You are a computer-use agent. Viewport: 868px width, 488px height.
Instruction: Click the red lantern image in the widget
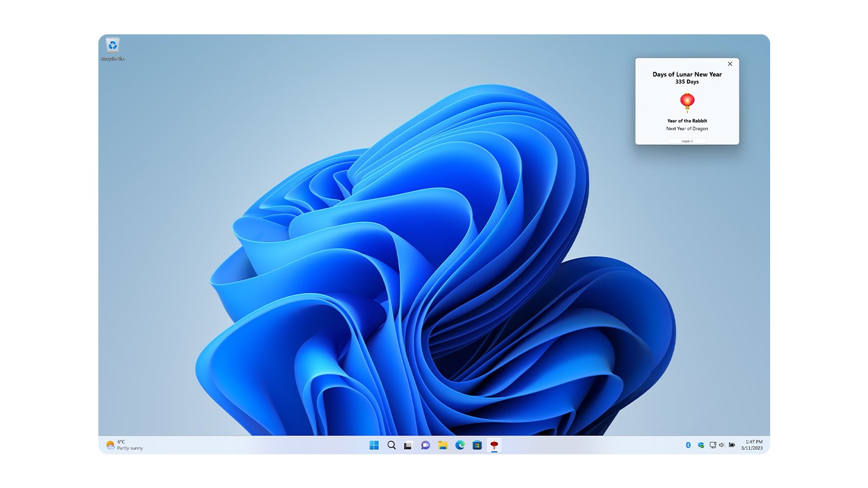coord(687,102)
